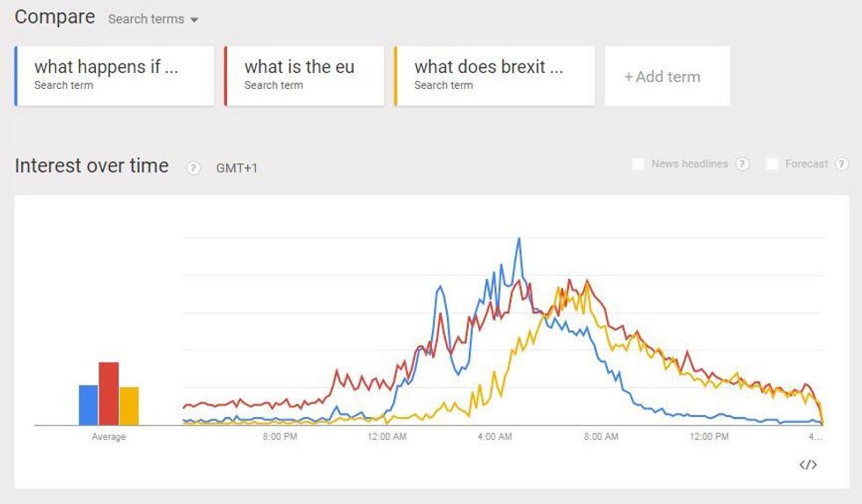The width and height of the screenshot is (862, 504).
Task: Click the yellow average bar
Action: (128, 406)
